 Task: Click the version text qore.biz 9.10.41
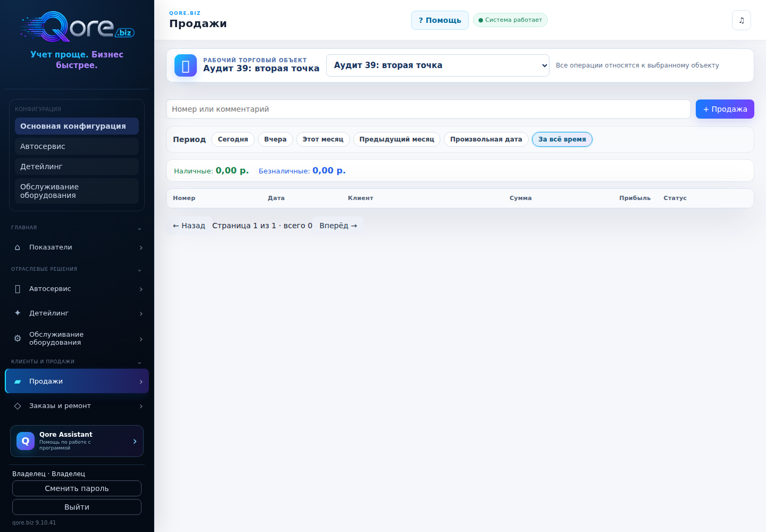click(34, 522)
